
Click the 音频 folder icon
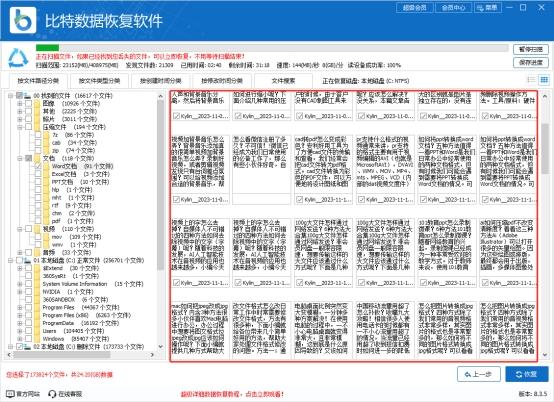click(x=37, y=253)
